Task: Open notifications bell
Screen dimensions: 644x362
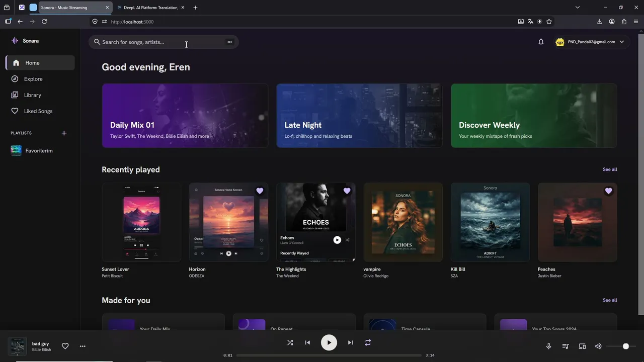Action: [541, 42]
